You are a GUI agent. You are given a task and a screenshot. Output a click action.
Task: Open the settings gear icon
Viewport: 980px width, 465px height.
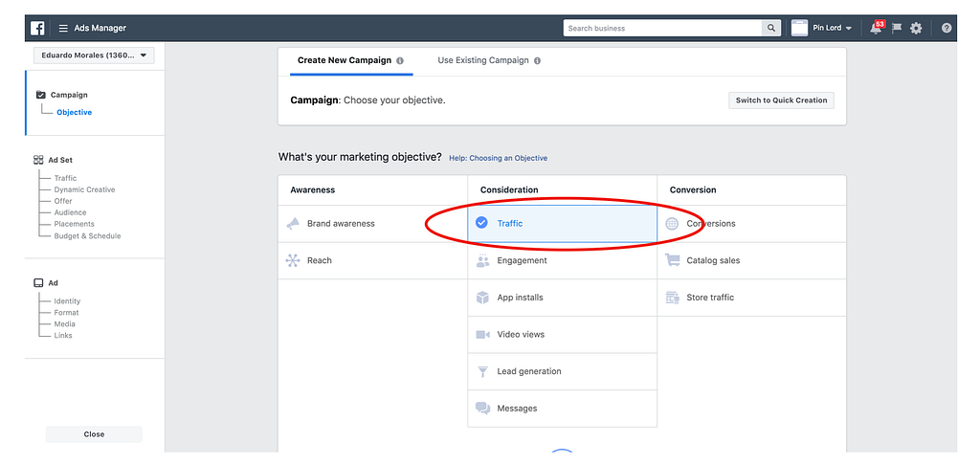pyautogui.click(x=916, y=29)
